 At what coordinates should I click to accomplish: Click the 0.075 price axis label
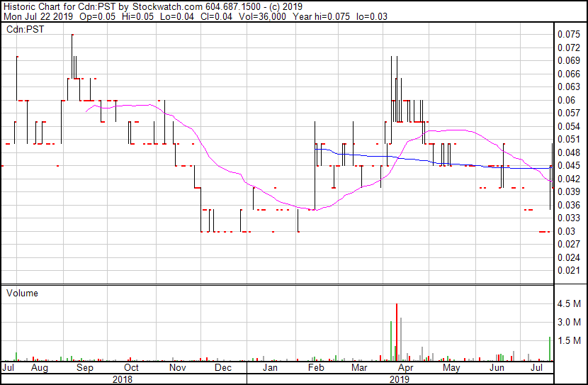pyautogui.click(x=568, y=34)
